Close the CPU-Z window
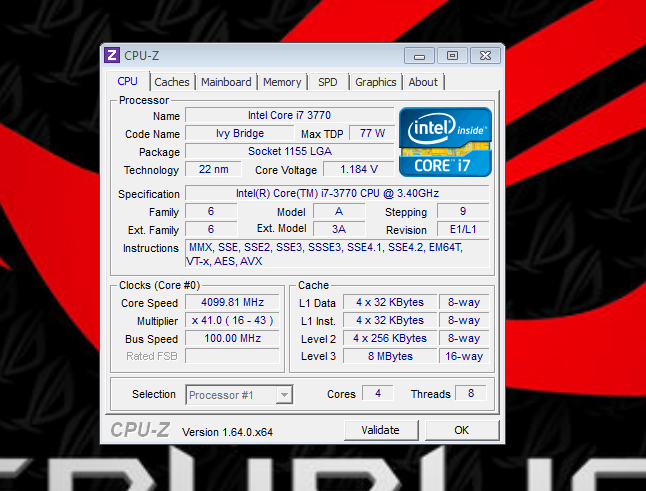 pyautogui.click(x=485, y=56)
